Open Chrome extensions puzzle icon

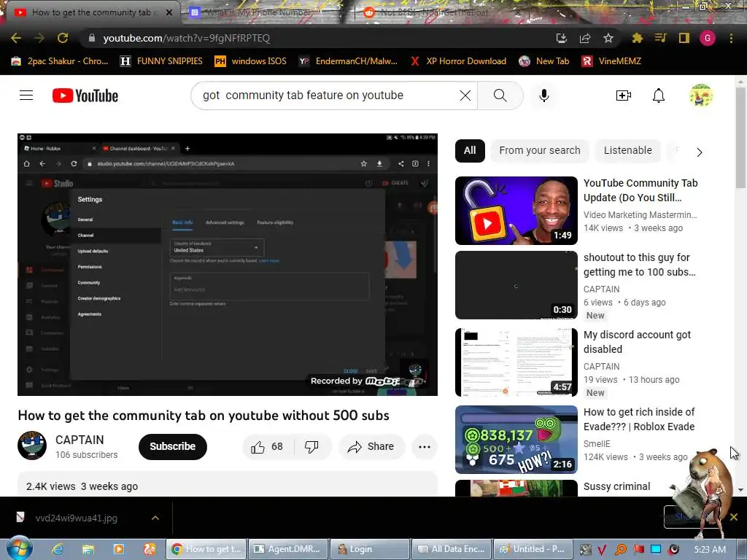click(637, 38)
